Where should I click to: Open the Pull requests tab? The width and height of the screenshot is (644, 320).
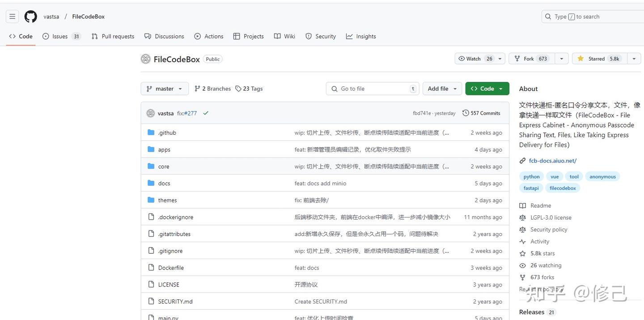tap(113, 36)
